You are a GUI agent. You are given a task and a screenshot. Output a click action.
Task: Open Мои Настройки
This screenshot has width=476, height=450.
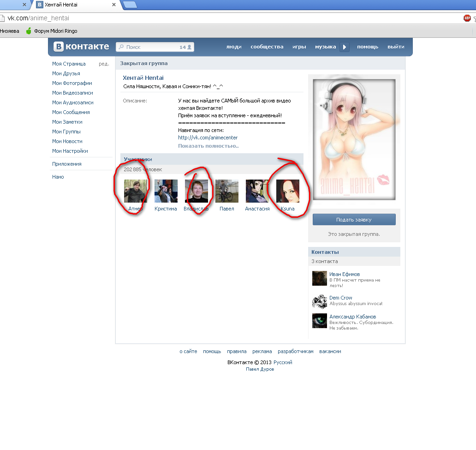70,151
